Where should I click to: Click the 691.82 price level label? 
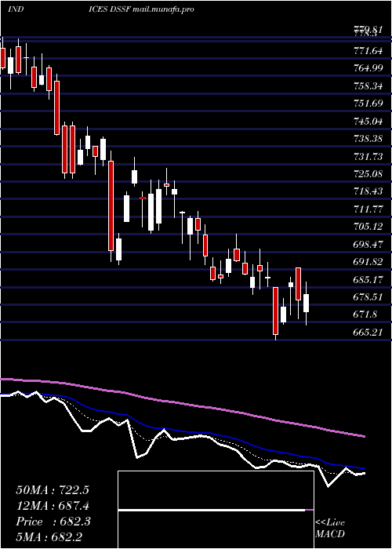click(x=368, y=262)
